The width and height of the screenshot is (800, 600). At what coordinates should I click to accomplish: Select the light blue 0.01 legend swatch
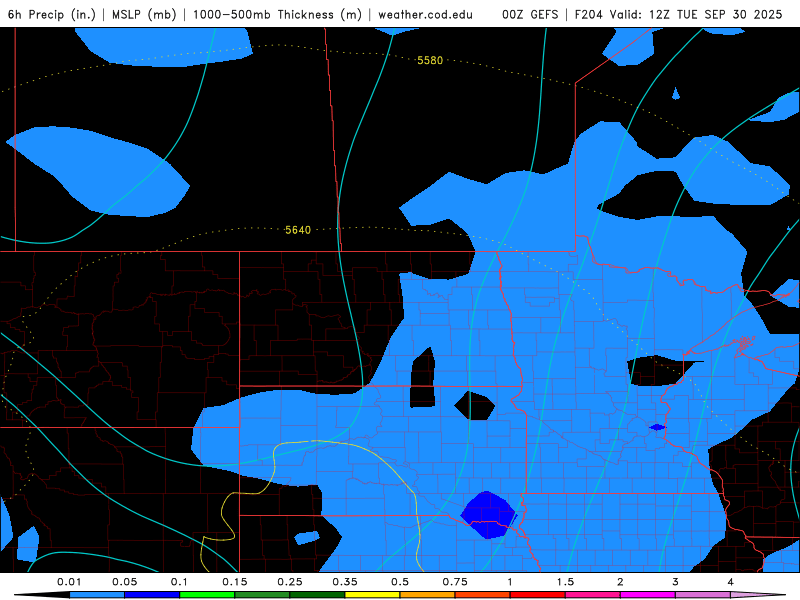click(x=97, y=595)
